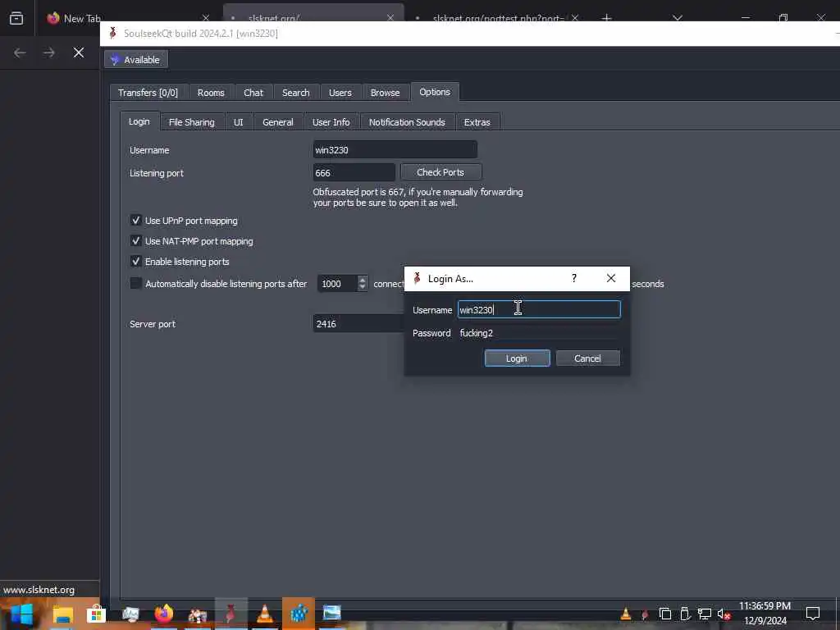Switch to the User Info sub-tab
The image size is (840, 630).
[331, 122]
